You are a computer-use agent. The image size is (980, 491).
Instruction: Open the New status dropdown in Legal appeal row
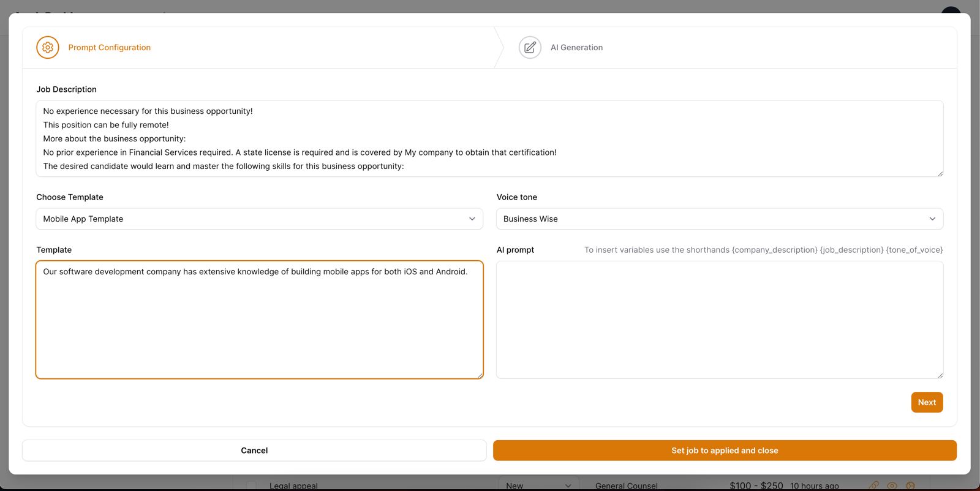(539, 485)
